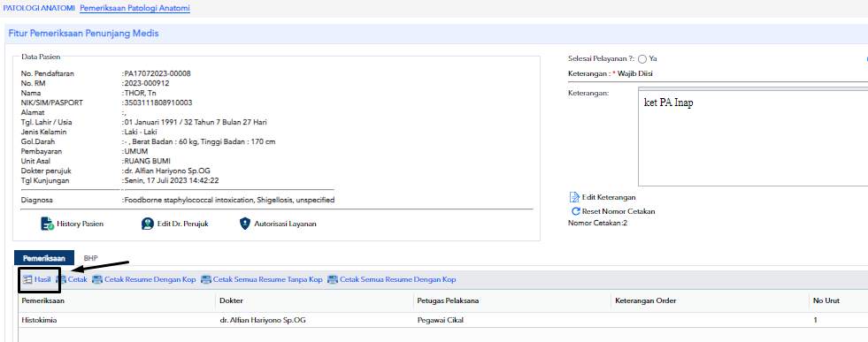Click the Pemeriksaan column header
The width and height of the screenshot is (868, 342).
43,301
